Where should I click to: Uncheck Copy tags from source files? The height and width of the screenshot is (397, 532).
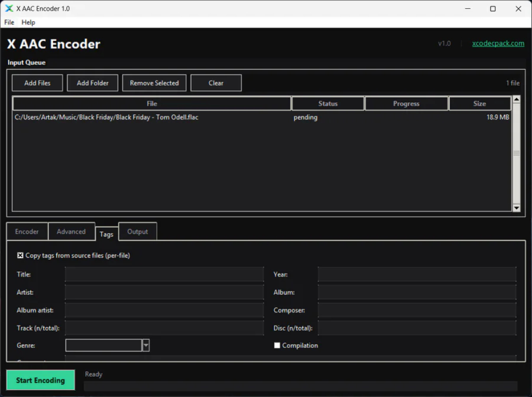click(x=21, y=255)
